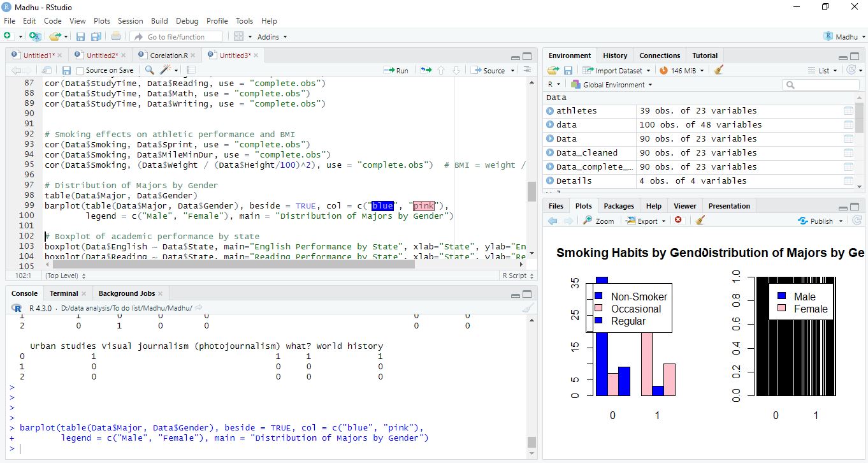Click Publish plot button
The height and width of the screenshot is (463, 868).
coord(816,221)
